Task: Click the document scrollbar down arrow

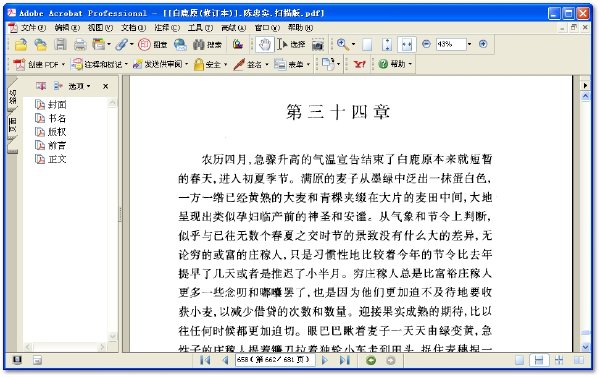Action: (x=585, y=347)
